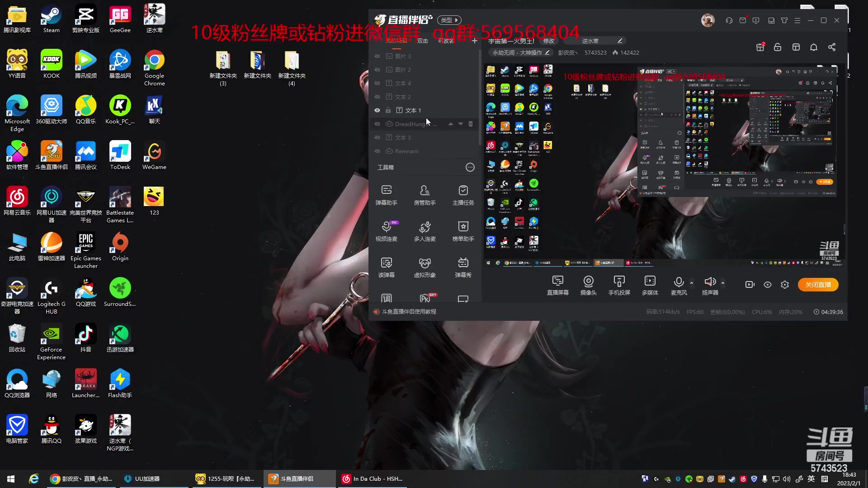The image size is (868, 488).
Task: Open the hamburger menu in the title bar
Action: point(797,20)
